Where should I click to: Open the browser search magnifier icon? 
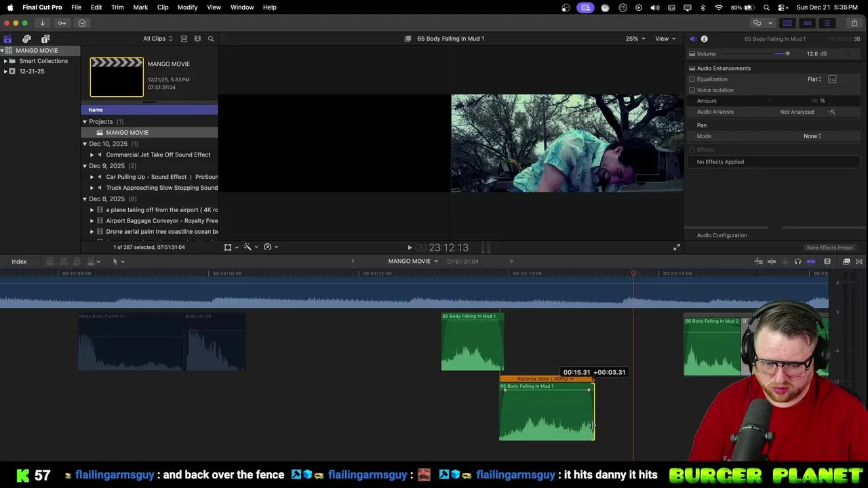pos(211,39)
